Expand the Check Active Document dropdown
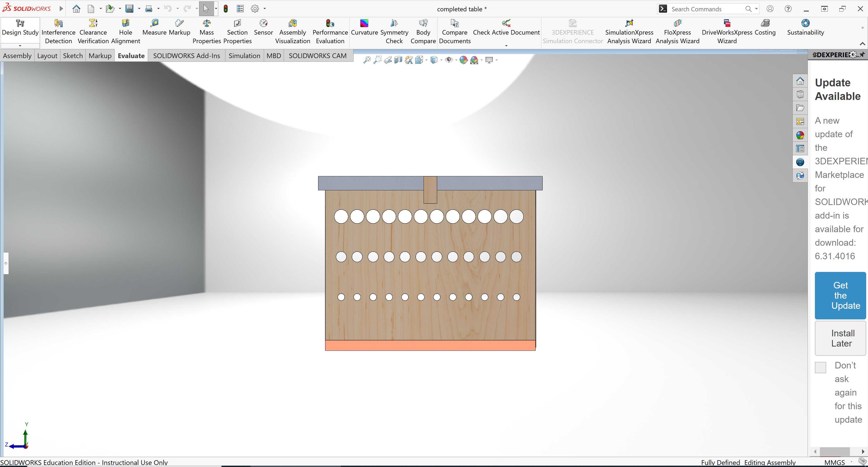This screenshot has width=868, height=467. pos(506,45)
